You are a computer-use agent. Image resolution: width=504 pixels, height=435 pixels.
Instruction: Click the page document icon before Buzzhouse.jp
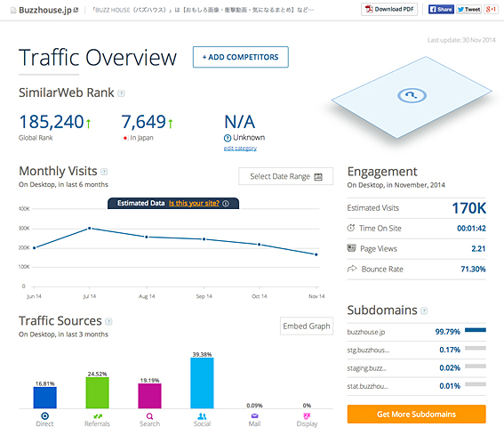click(x=13, y=11)
